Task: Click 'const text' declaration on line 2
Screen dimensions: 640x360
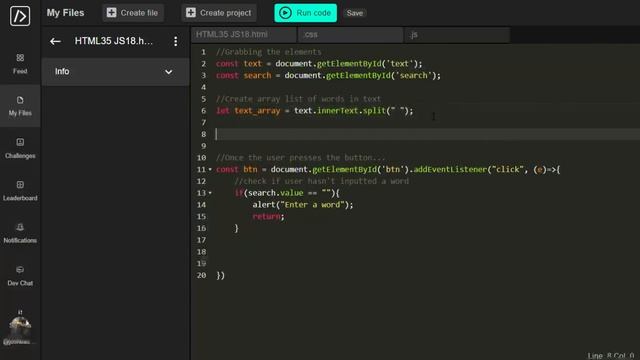Action: pos(238,64)
